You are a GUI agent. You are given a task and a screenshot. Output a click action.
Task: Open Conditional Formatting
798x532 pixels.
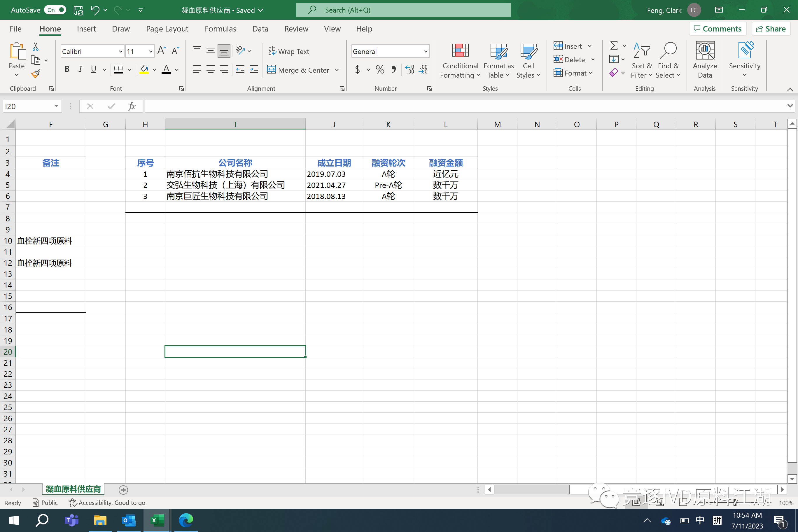click(460, 60)
